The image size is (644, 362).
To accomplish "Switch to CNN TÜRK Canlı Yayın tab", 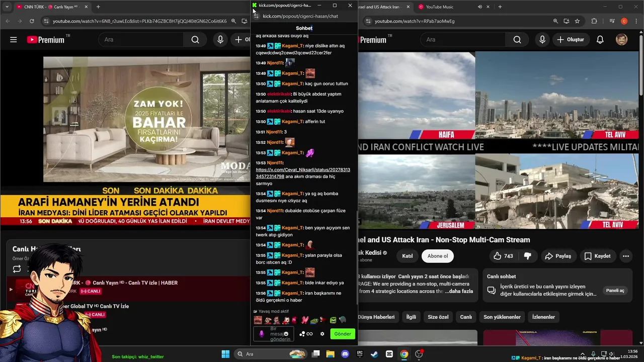I will point(52,7).
